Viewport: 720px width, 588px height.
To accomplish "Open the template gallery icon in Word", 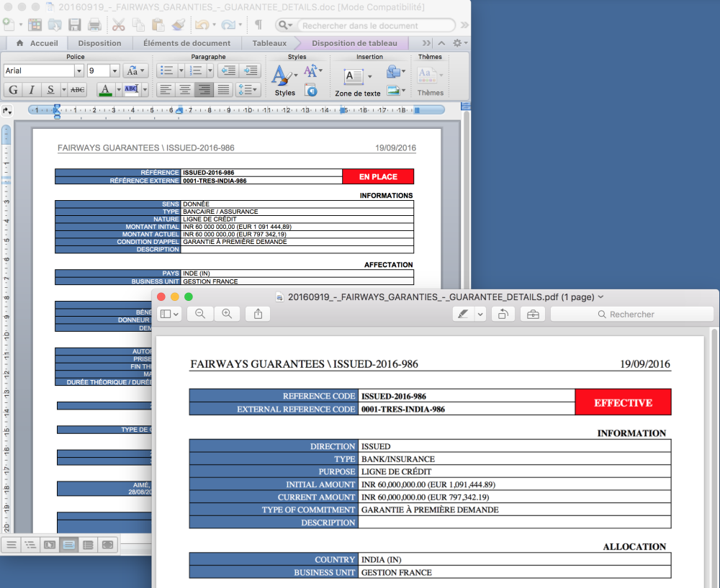I will coord(35,24).
